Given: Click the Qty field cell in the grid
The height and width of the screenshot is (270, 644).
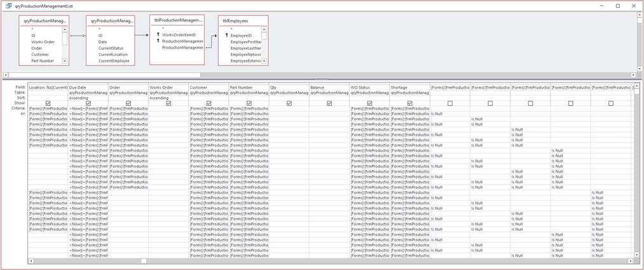Looking at the screenshot, I should tap(289, 88).
